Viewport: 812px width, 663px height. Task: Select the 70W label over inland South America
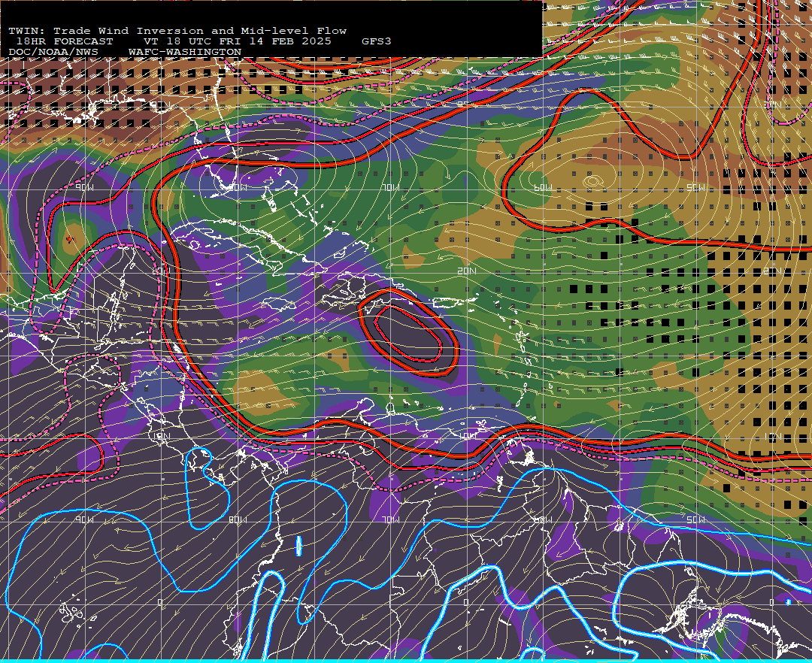click(390, 519)
